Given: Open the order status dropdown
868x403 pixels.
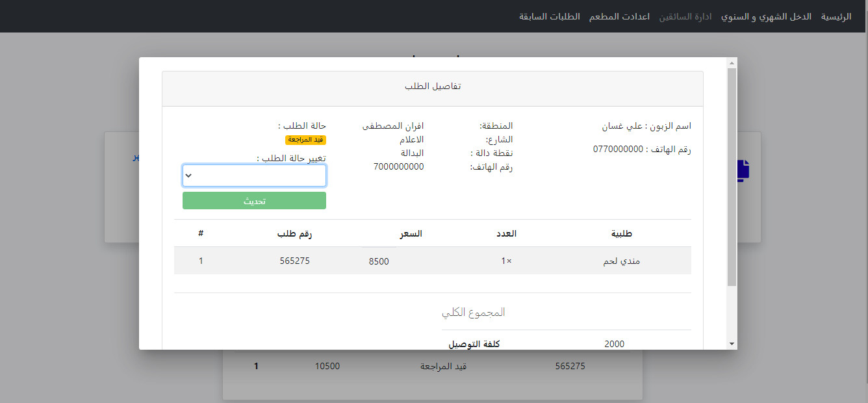Looking at the screenshot, I should [x=254, y=175].
